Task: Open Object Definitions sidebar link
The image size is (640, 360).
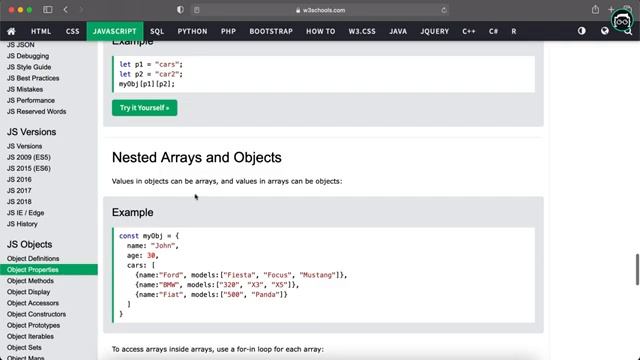Action: coord(33,259)
